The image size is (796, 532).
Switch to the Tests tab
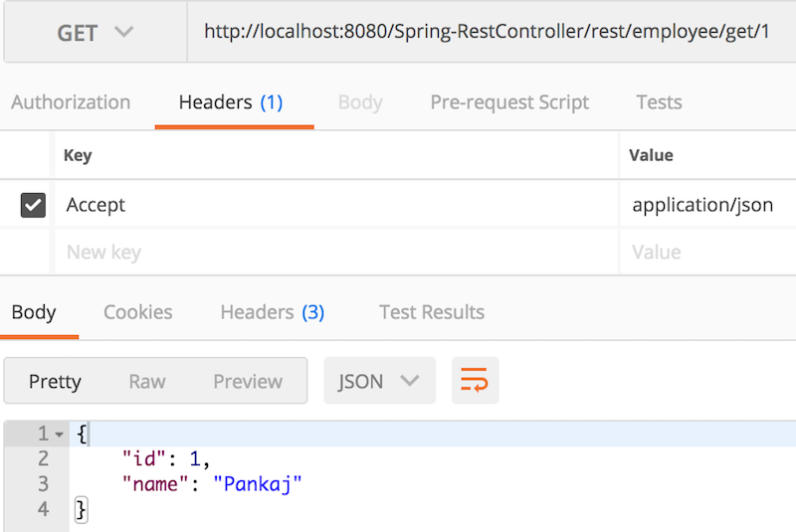point(659,102)
